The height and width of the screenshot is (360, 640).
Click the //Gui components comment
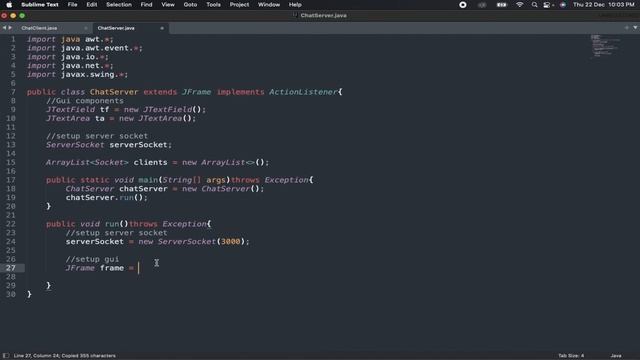click(x=85, y=101)
